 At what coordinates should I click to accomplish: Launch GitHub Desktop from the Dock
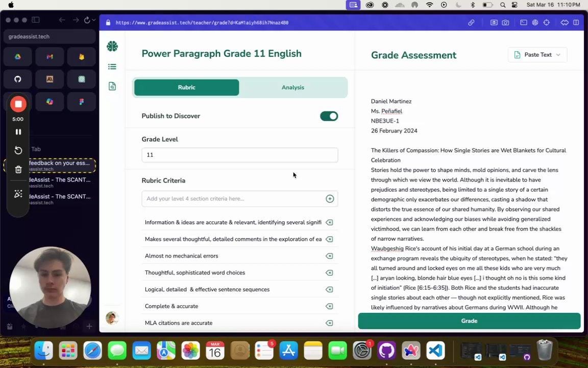point(386,351)
